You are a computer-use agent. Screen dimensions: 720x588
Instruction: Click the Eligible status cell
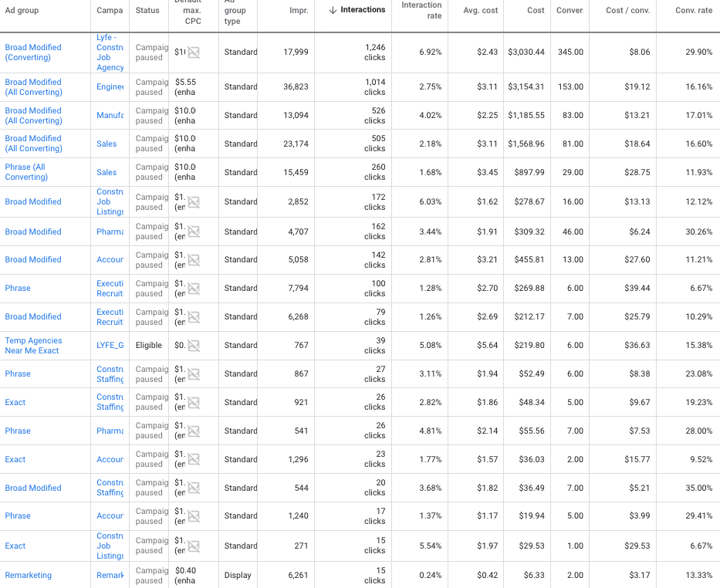pos(149,345)
